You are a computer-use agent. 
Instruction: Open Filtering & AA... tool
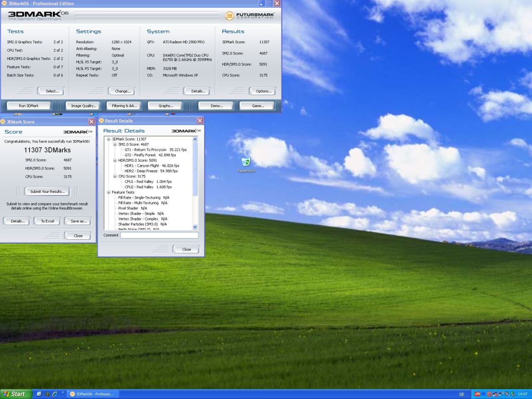pyautogui.click(x=124, y=106)
